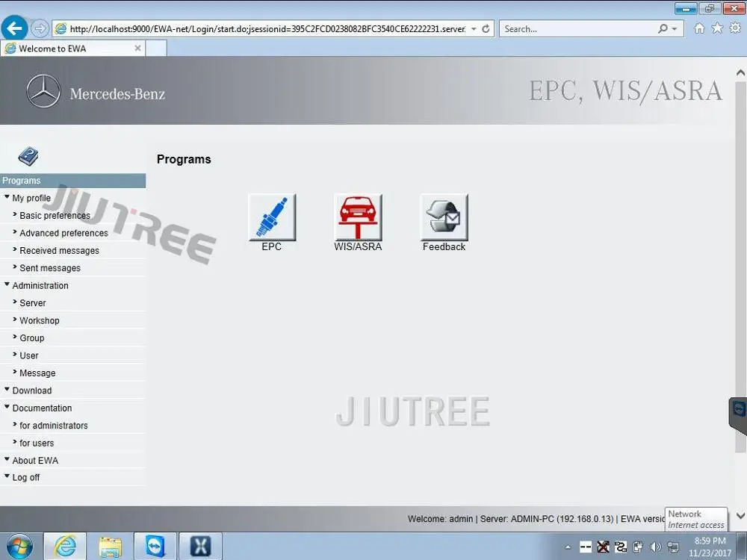Screen dimensions: 747x560
Task: Switch to the Welcome to EWA tab
Action: point(72,49)
